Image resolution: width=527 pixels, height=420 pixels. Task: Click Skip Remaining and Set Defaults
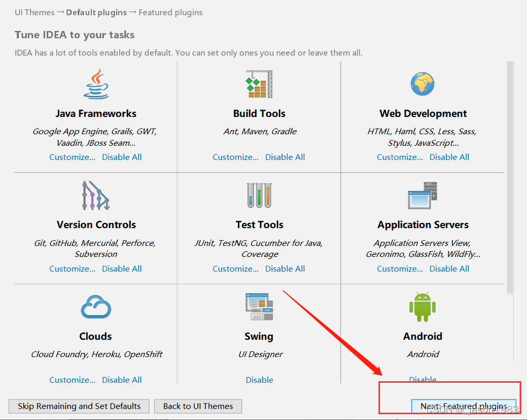coord(79,406)
